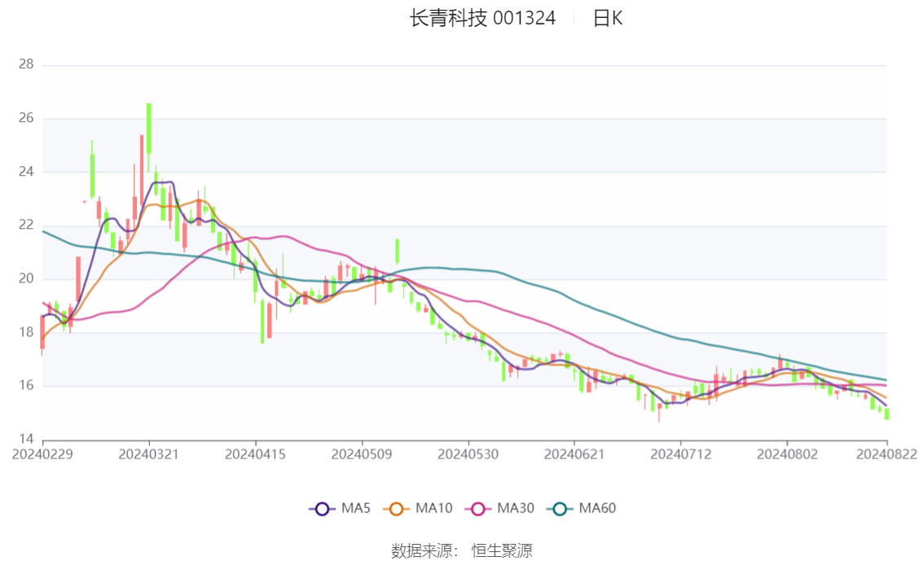The height and width of the screenshot is (561, 924).
Task: Click y-axis value 26
Action: tap(26, 118)
